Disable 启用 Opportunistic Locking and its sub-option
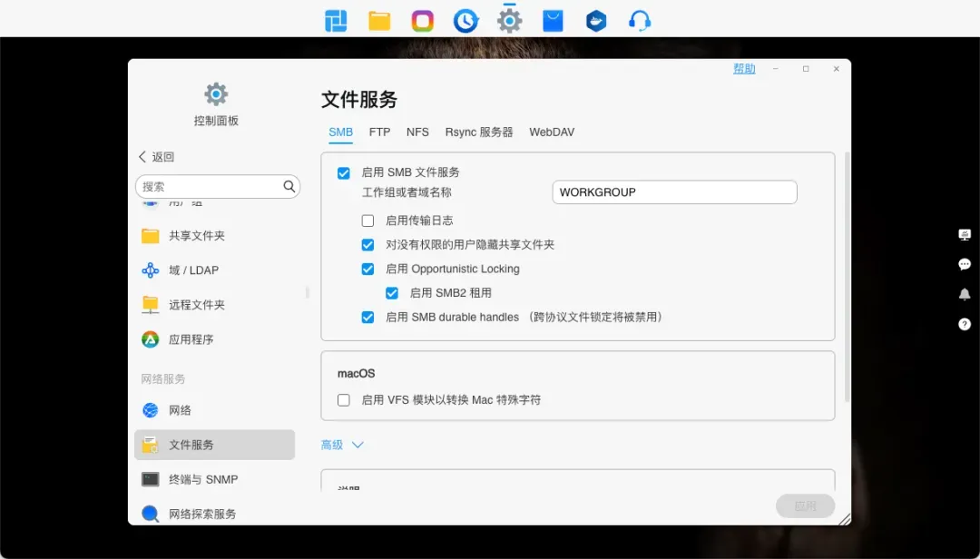The image size is (980, 559). tap(367, 269)
